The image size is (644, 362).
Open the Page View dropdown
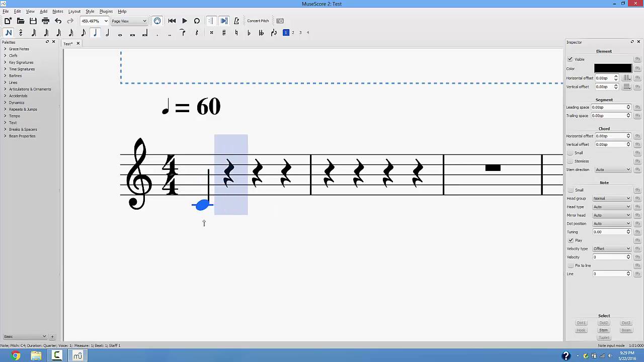[x=129, y=21]
